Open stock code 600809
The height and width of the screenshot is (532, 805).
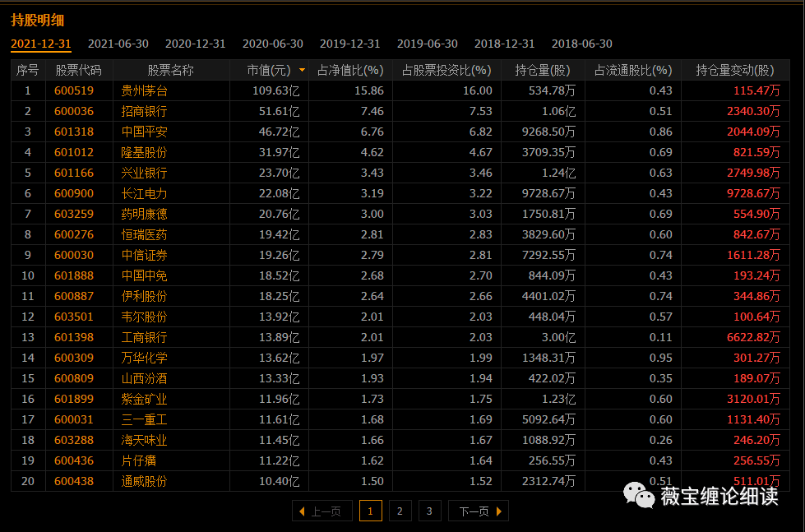pyautogui.click(x=74, y=378)
